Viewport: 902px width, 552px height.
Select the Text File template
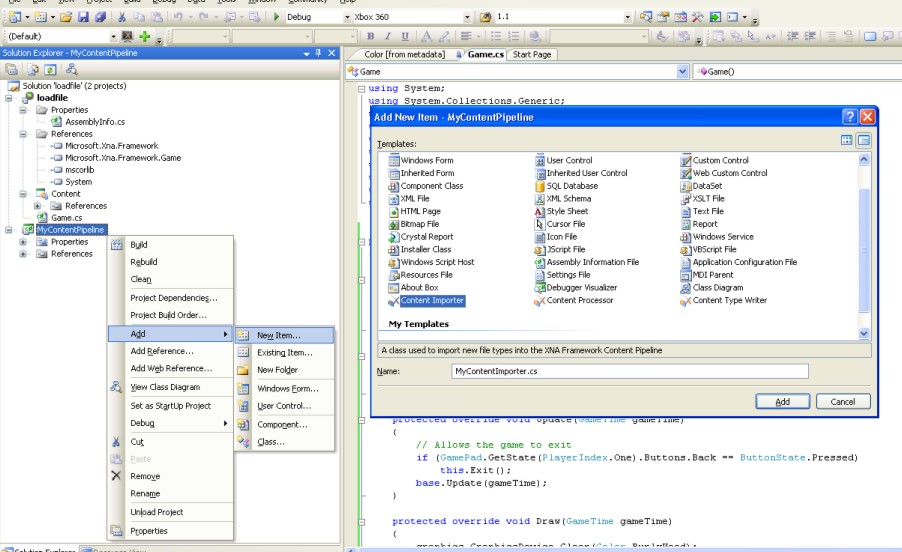(702, 211)
